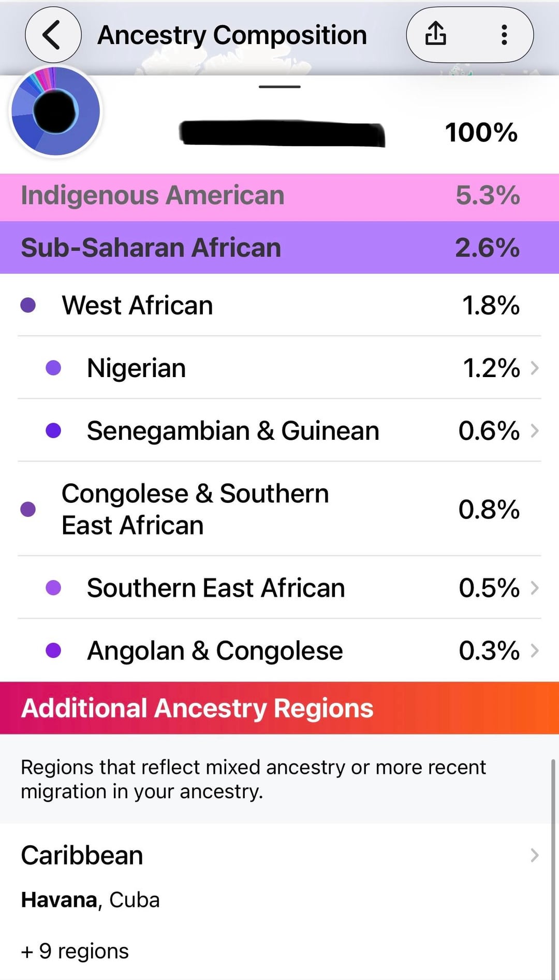Expand Senegambian & Guinean chevron
Image resolution: width=559 pixels, height=980 pixels.
point(535,430)
